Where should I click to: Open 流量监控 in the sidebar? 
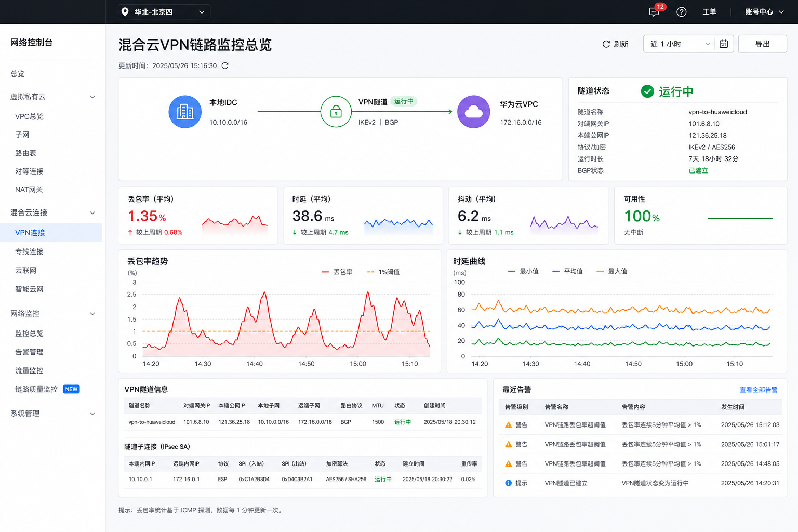click(29, 370)
